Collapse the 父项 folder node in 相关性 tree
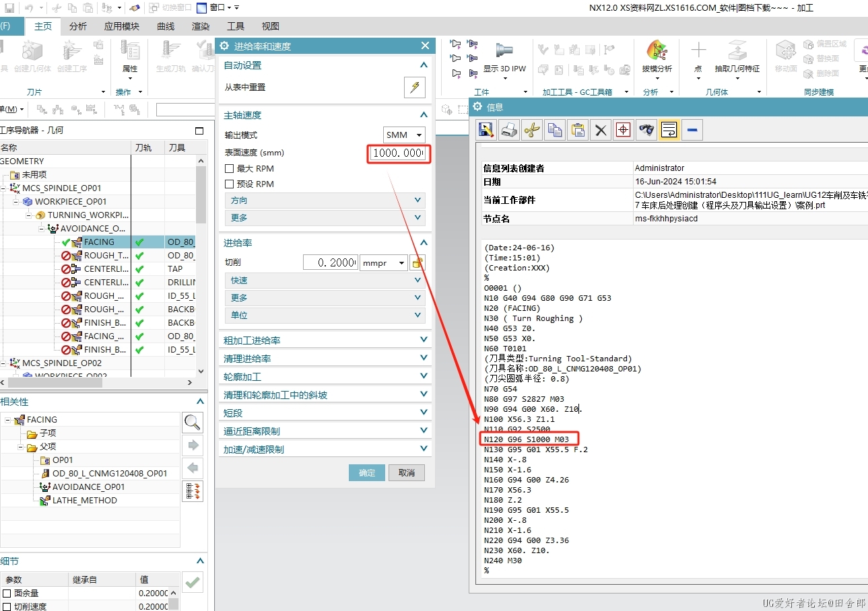Viewport: 868px width, 611px height. (x=21, y=447)
